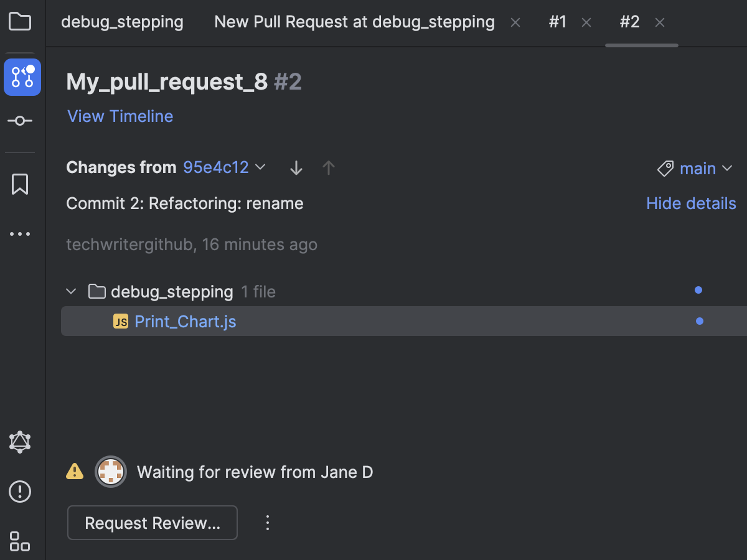The height and width of the screenshot is (560, 747).
Task: Collapse the debug_stepping folder
Action: (71, 291)
